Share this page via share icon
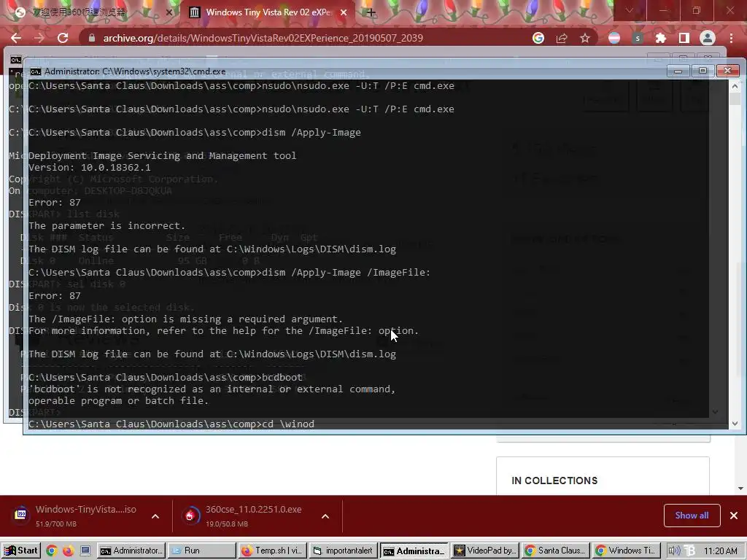Image resolution: width=747 pixels, height=560 pixels. pyautogui.click(x=562, y=38)
